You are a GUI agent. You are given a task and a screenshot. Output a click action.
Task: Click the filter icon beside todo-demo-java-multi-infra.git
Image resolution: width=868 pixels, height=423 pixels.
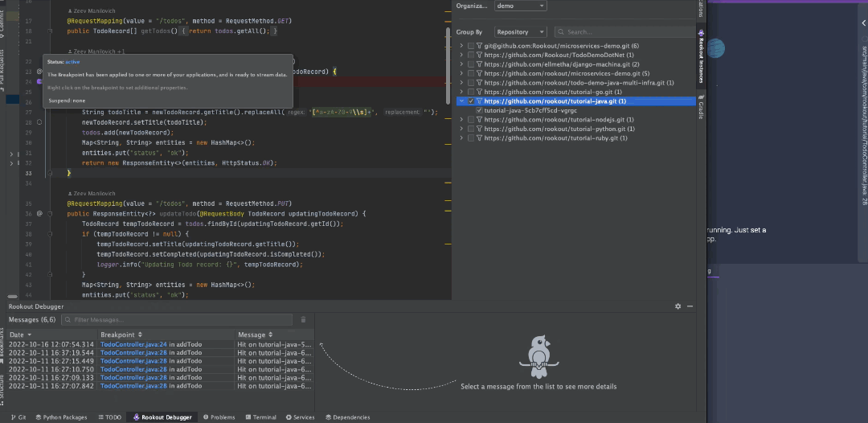click(x=479, y=83)
